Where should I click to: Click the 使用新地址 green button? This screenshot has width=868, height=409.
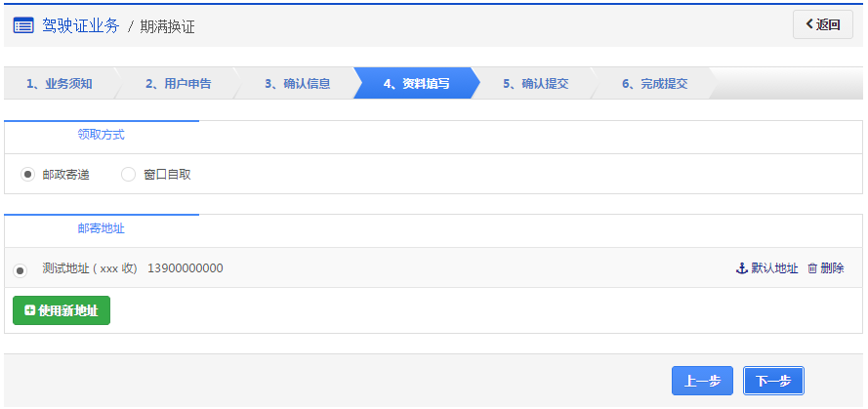pos(62,310)
